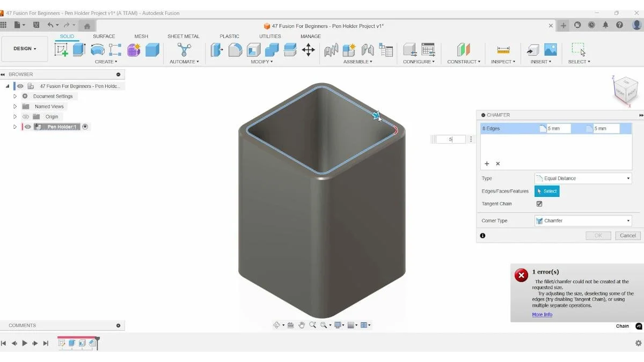Select the Split Body tool
The height and width of the screenshot is (362, 644).
point(290,50)
